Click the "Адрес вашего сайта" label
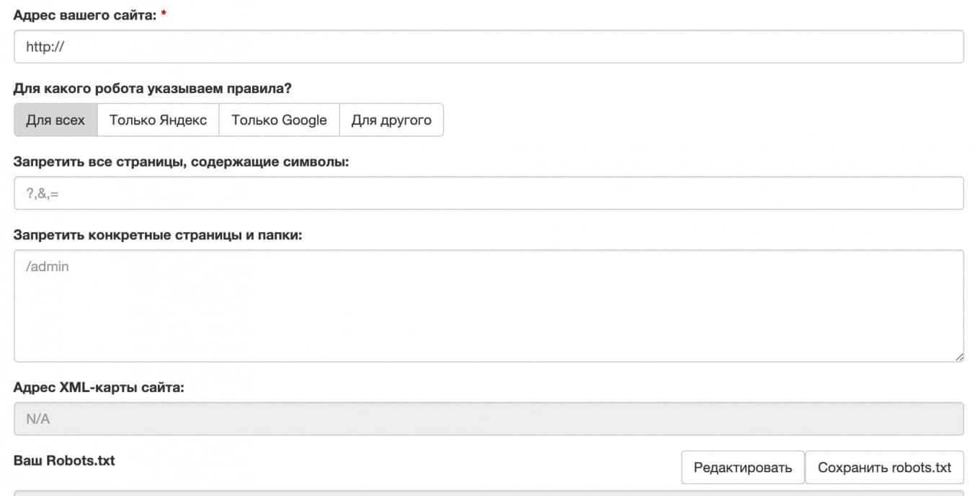The image size is (980, 496). click(84, 14)
